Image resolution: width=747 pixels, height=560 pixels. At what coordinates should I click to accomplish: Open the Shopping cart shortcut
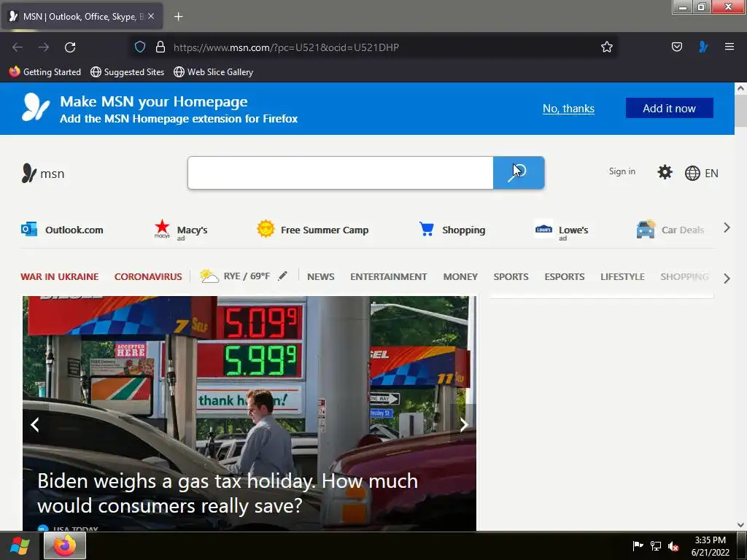point(452,230)
